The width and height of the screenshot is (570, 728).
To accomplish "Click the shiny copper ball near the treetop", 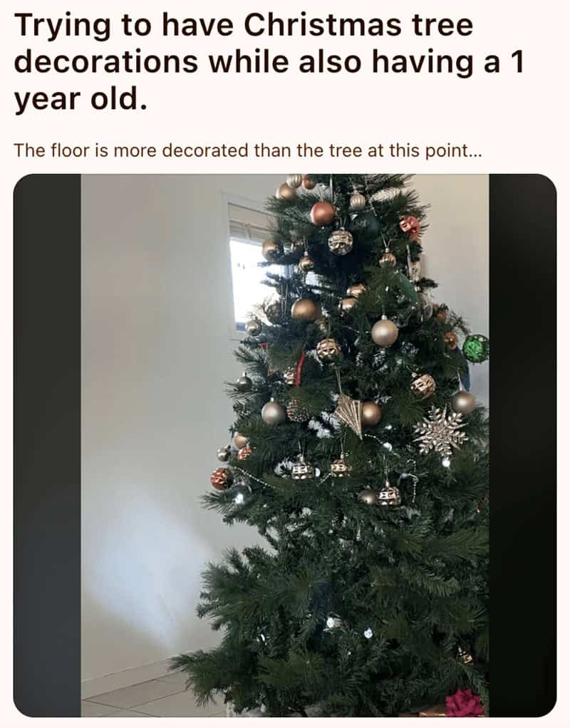I will pyautogui.click(x=322, y=213).
